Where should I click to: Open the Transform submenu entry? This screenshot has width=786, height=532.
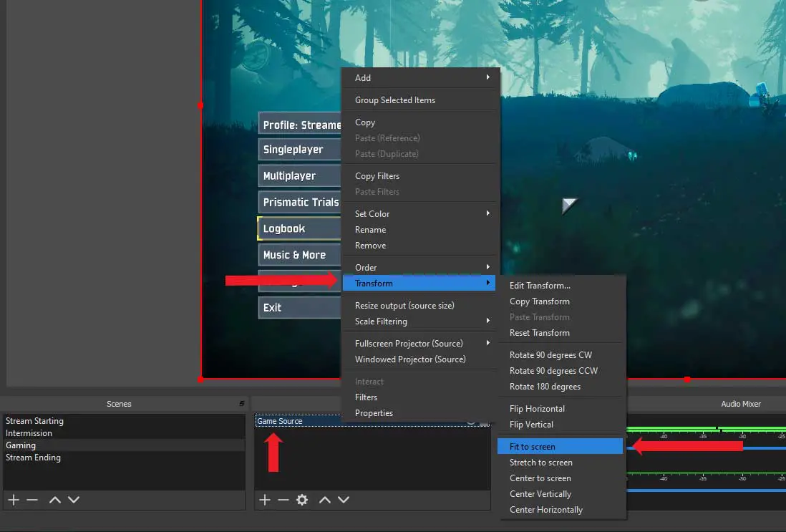point(419,284)
